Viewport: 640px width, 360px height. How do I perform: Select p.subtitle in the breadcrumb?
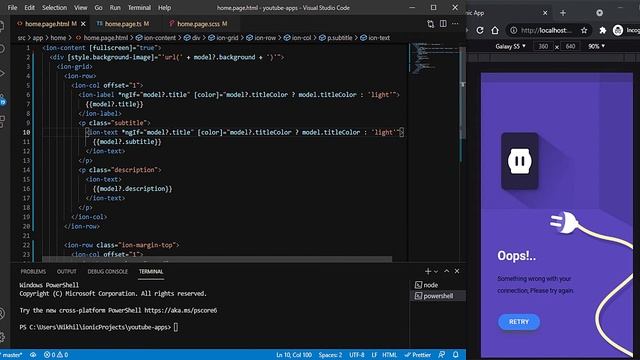point(335,38)
